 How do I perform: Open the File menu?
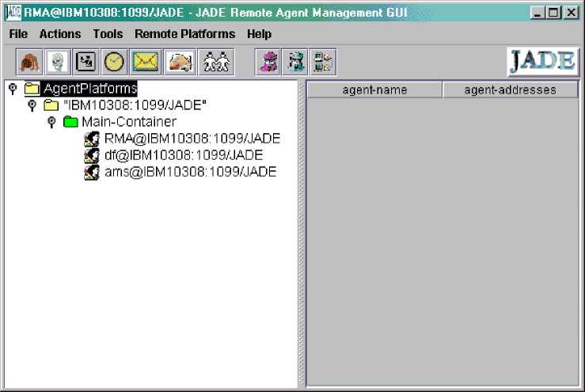point(18,34)
